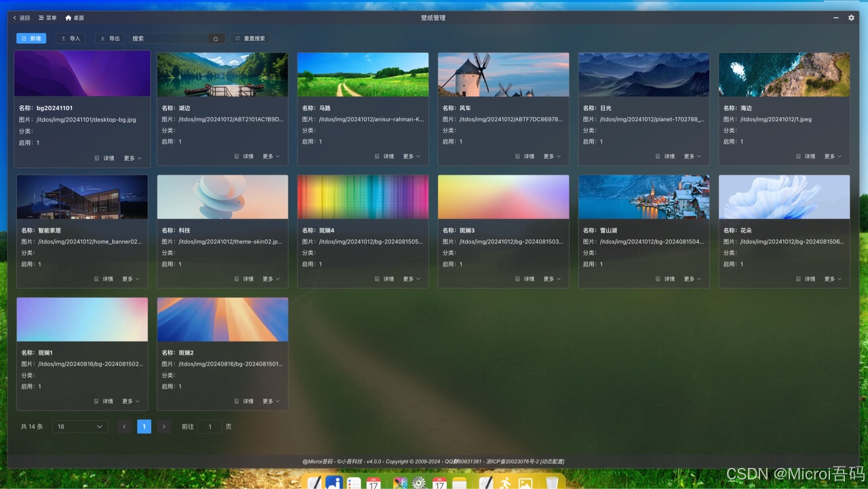Expand 更多 on 马路 card
This screenshot has width=868, height=489.
coord(412,157)
